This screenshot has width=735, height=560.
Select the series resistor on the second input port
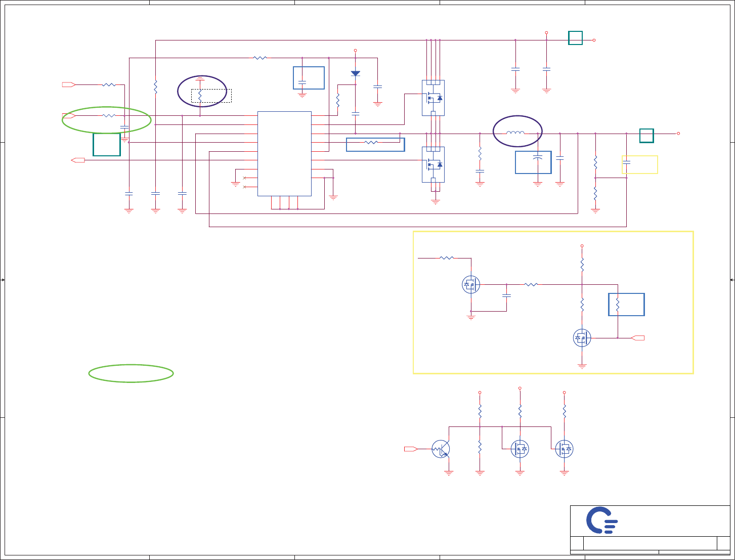(109, 116)
